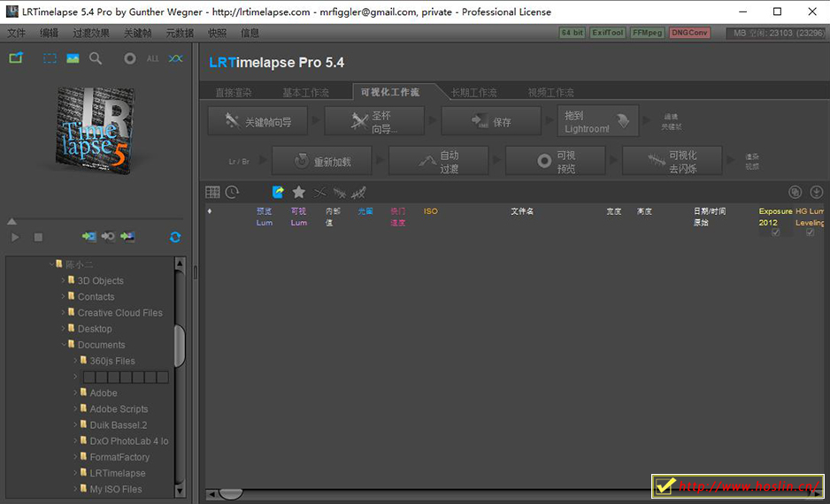
Task: Refresh the folder tree with blue reload icon
Action: [x=175, y=237]
